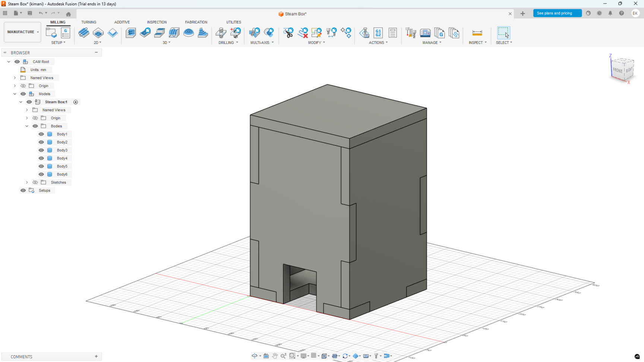Select the Drill operation icon
Viewport: 644px width, 362px height.
click(221, 33)
